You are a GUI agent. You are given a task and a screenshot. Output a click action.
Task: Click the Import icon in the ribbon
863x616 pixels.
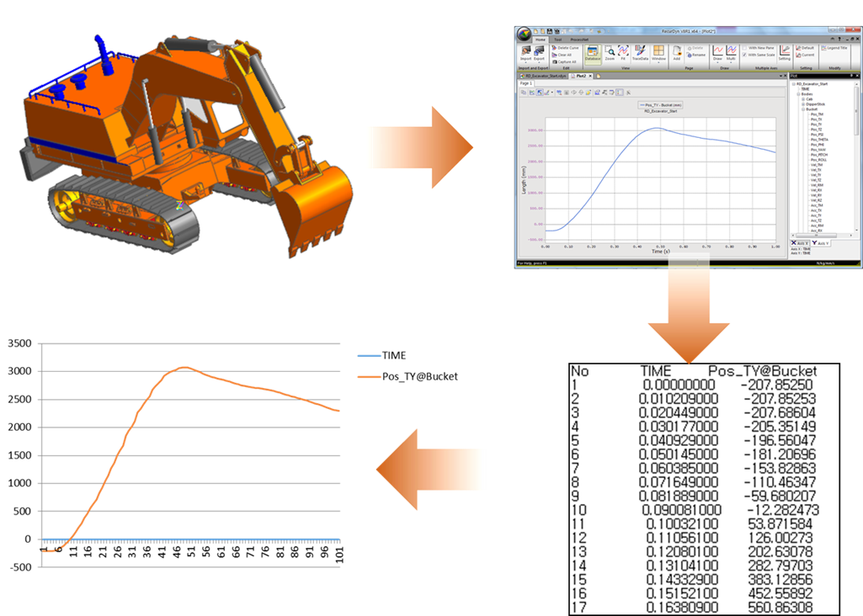coord(525,53)
